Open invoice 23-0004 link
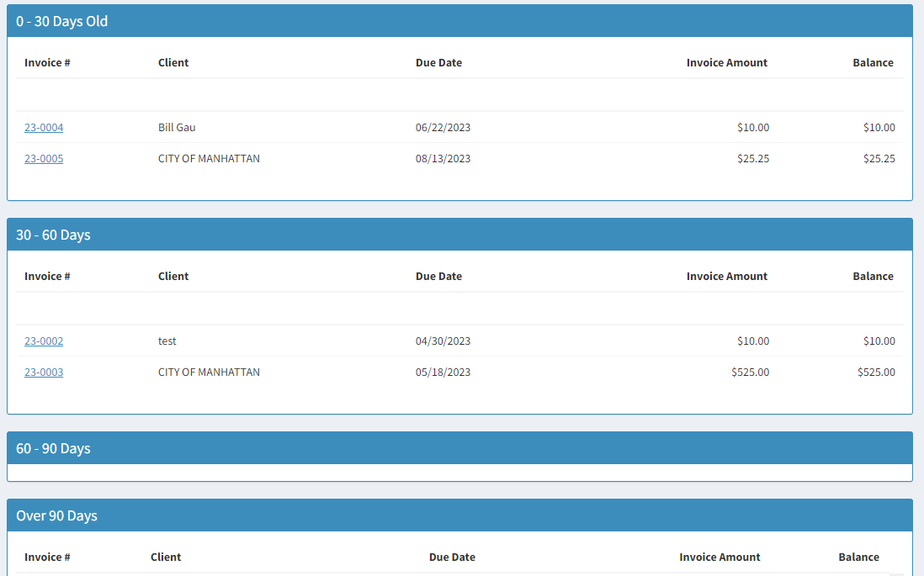924x576 pixels. [44, 127]
